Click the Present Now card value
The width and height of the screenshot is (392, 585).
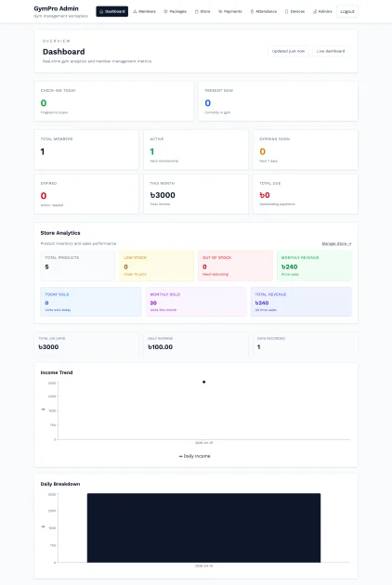coord(207,103)
